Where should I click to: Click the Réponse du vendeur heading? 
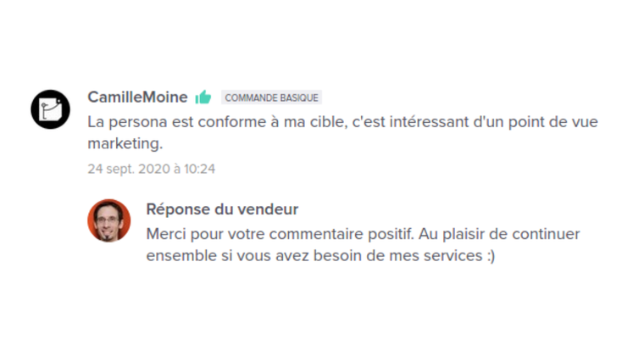pos(222,209)
